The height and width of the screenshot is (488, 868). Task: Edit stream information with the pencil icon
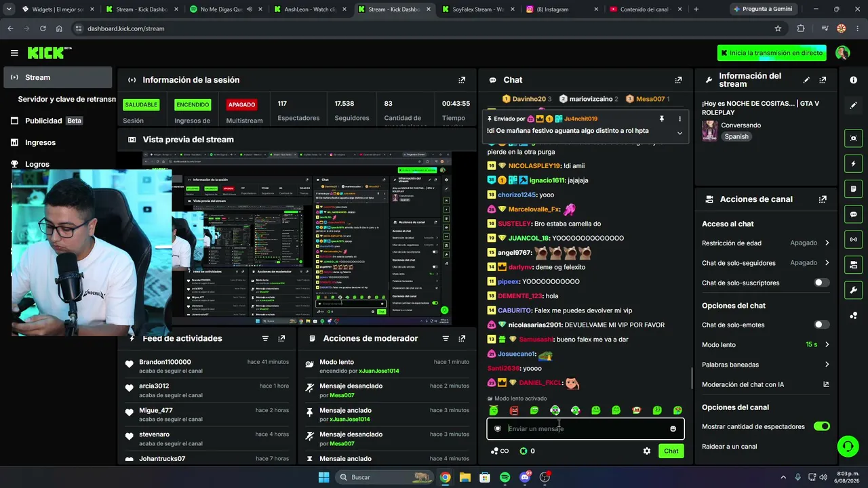click(x=806, y=80)
